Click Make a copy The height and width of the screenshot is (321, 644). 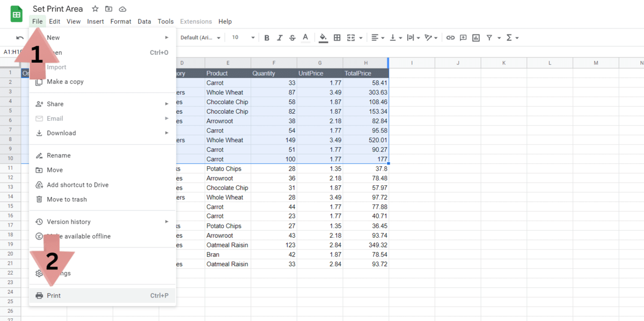point(66,82)
